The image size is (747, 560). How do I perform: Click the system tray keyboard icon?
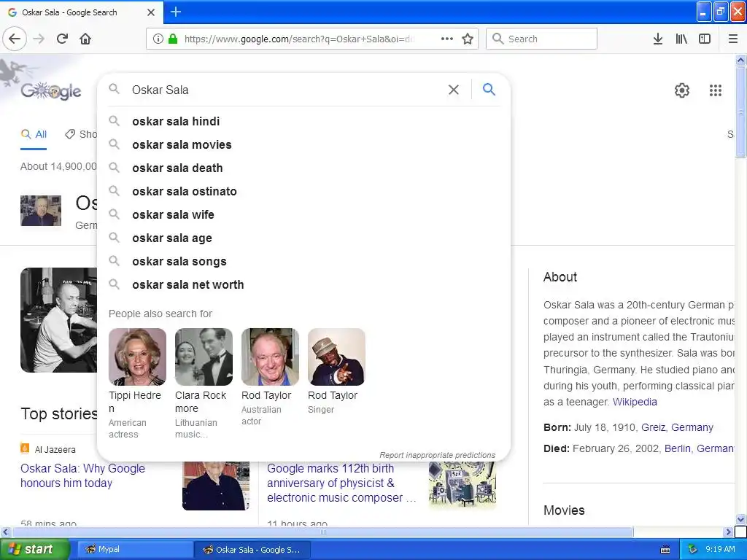point(665,550)
